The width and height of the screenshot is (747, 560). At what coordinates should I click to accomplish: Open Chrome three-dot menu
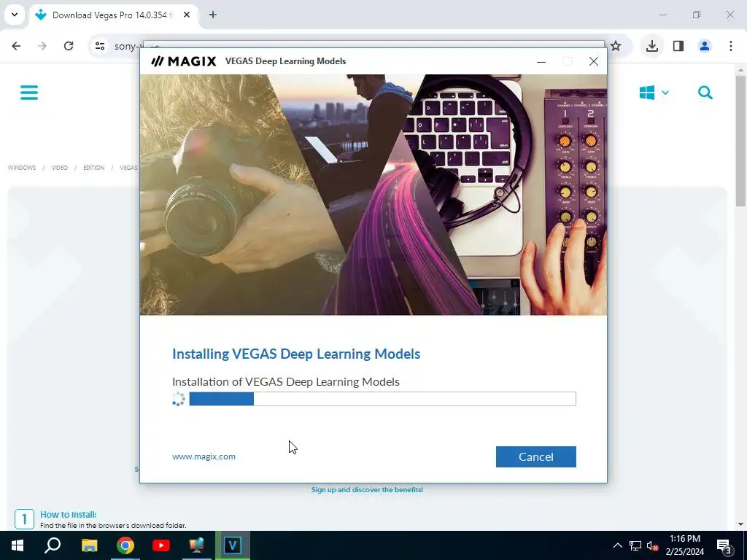click(x=731, y=46)
